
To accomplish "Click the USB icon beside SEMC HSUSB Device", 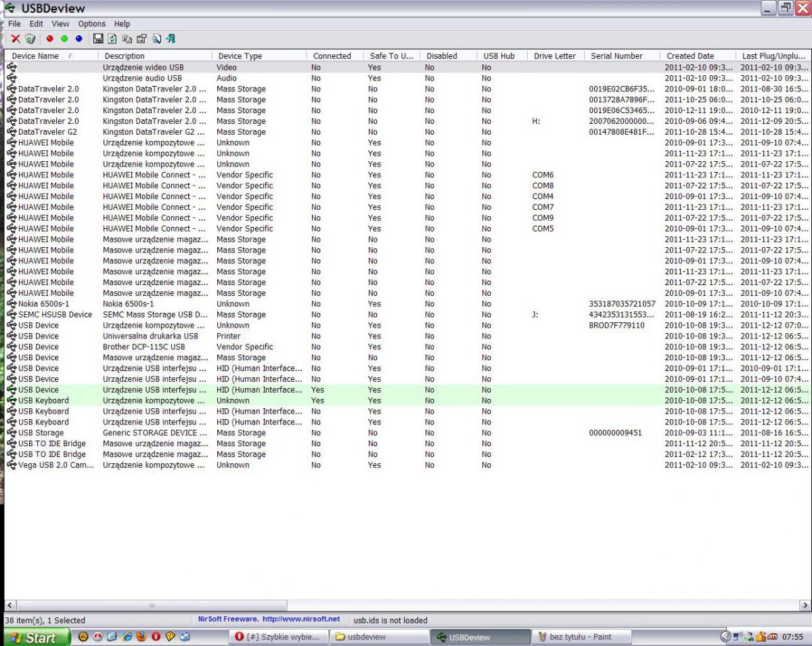I will 12,315.
